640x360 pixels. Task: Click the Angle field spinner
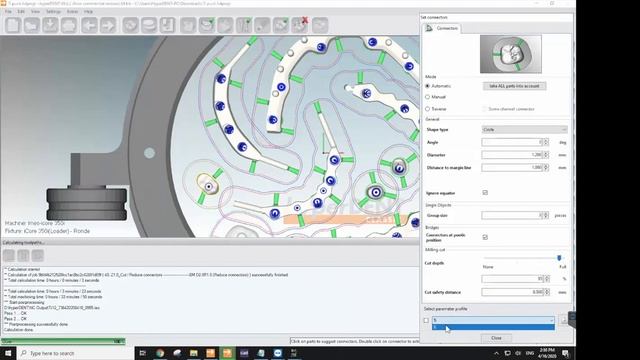546,142
